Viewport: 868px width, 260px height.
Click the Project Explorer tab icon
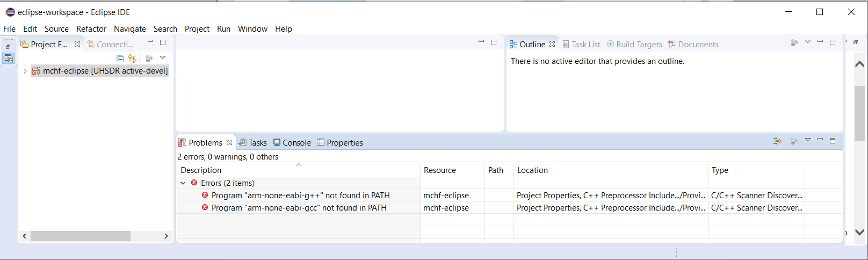[25, 44]
